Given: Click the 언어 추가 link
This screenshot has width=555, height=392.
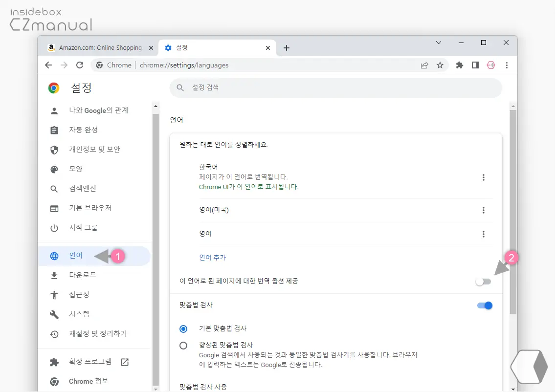Looking at the screenshot, I should [212, 258].
